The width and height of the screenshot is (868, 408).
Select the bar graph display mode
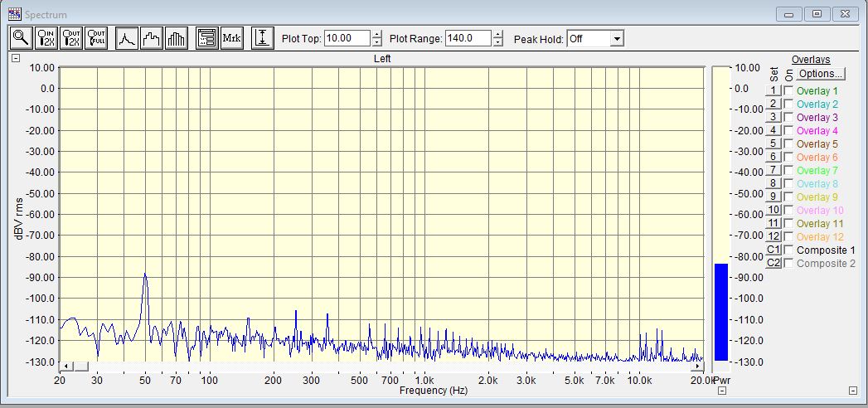tap(177, 38)
